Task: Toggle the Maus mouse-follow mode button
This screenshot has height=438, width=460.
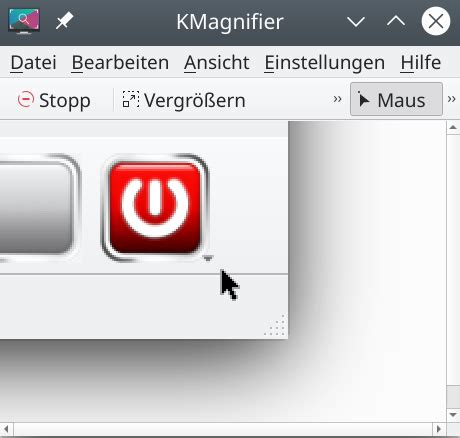Action: click(396, 99)
